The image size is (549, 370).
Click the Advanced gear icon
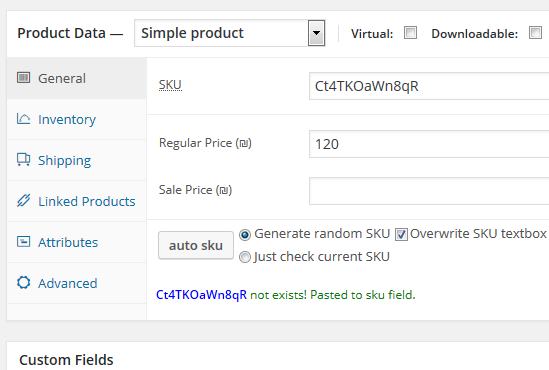tap(23, 282)
